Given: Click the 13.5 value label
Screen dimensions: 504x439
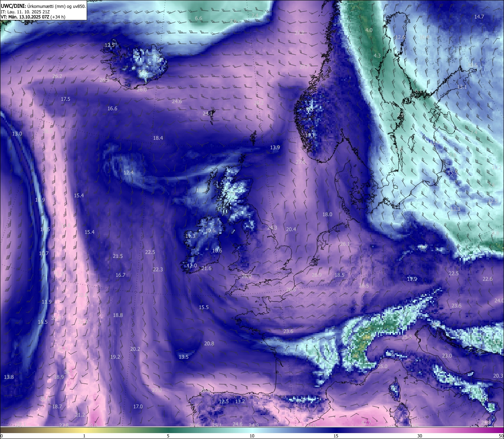Looking at the screenshot, I should [183, 357].
